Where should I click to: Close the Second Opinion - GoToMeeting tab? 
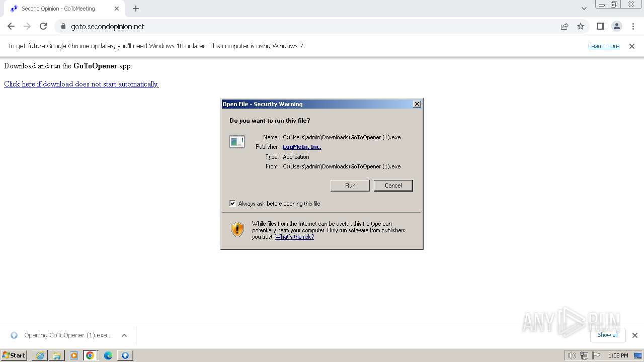point(117,9)
